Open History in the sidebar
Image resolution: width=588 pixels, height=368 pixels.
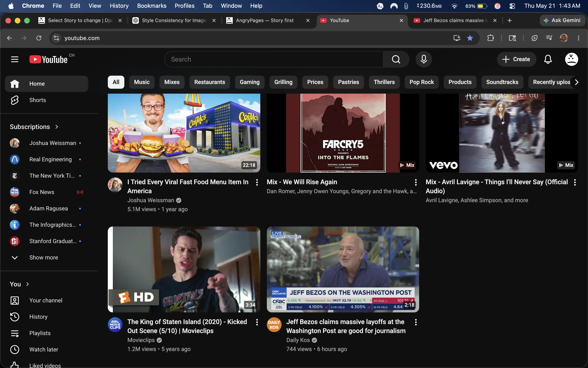[46, 317]
